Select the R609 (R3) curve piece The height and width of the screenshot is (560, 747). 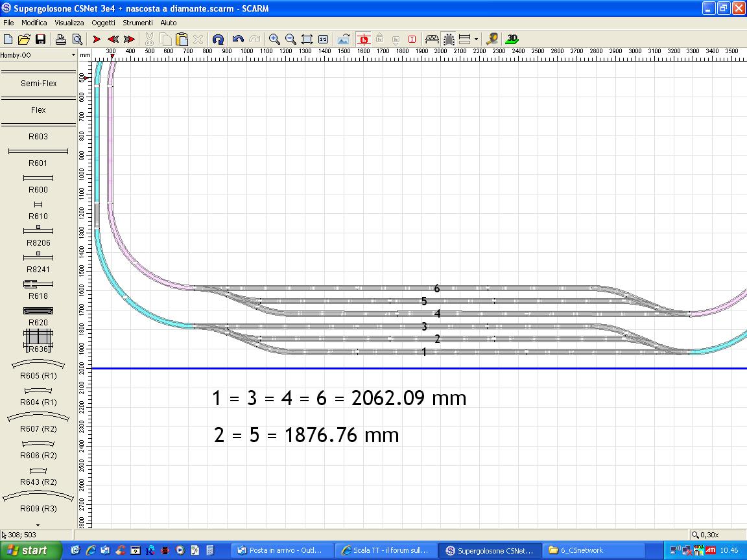(x=38, y=502)
